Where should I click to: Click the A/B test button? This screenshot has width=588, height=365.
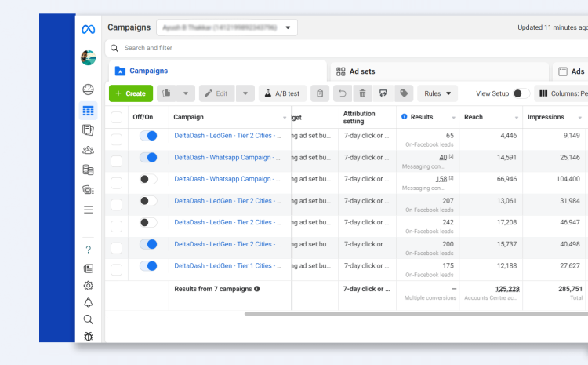[282, 93]
